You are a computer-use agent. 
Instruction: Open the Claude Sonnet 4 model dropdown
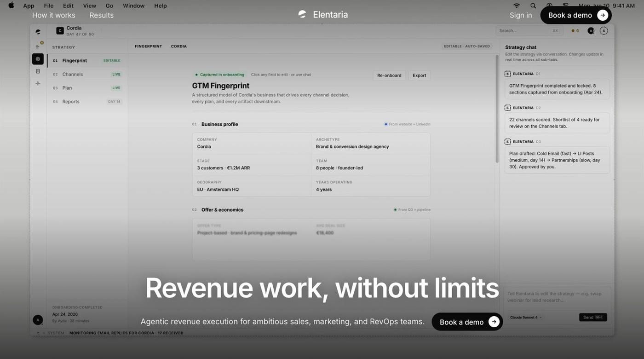coord(526,318)
